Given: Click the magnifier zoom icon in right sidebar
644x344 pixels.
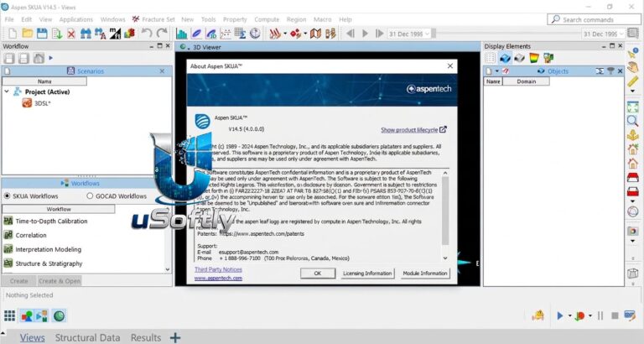Looking at the screenshot, I should (632, 121).
